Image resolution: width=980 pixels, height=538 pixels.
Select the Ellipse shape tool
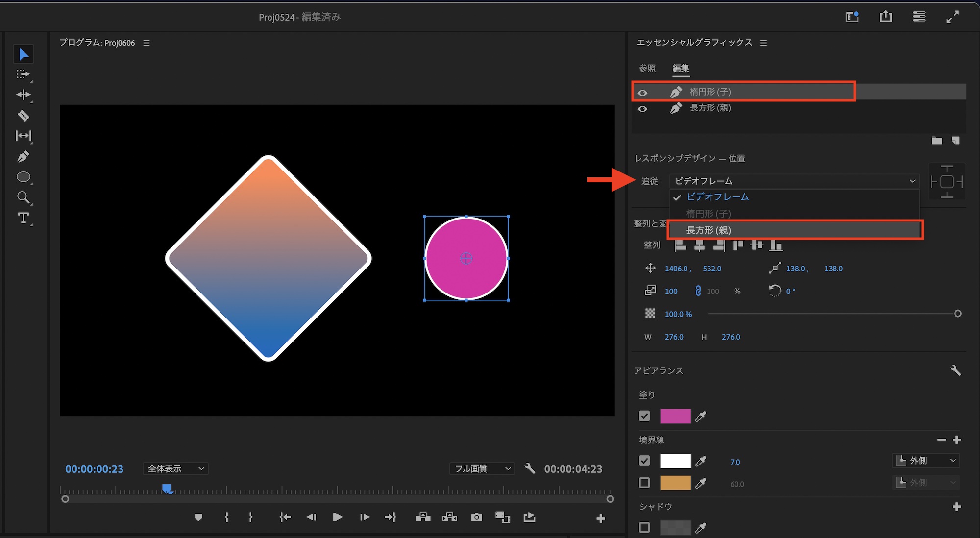pos(23,177)
